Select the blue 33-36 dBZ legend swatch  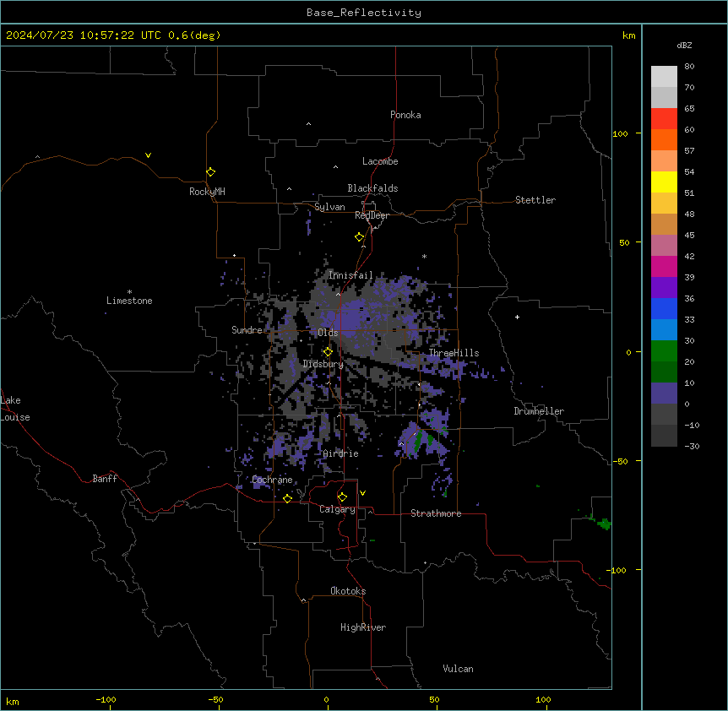pos(664,308)
